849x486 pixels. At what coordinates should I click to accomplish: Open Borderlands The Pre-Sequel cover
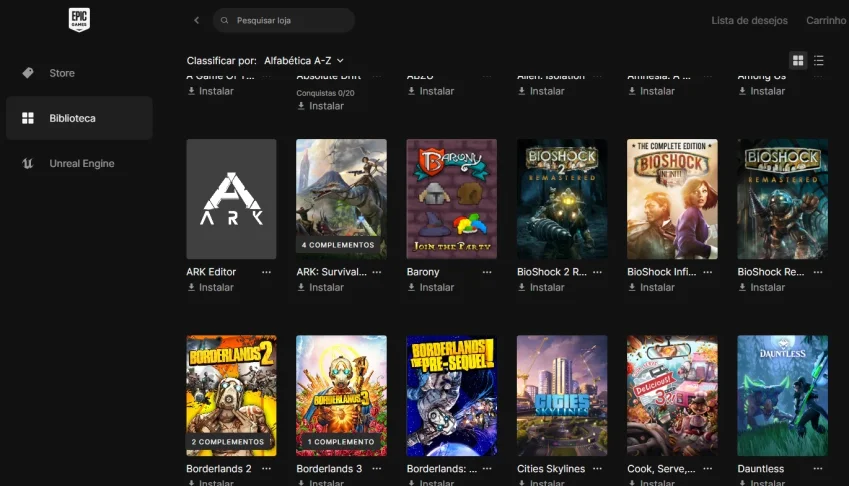452,396
